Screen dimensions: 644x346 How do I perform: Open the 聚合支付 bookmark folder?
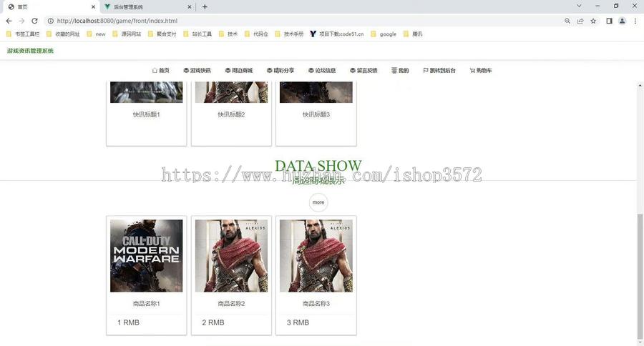coord(162,34)
